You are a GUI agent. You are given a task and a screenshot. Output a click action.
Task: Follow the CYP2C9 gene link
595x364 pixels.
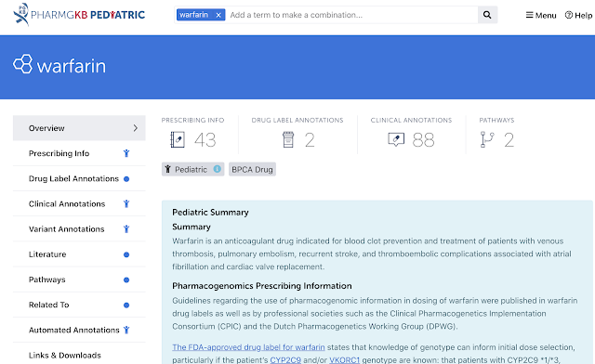click(285, 360)
